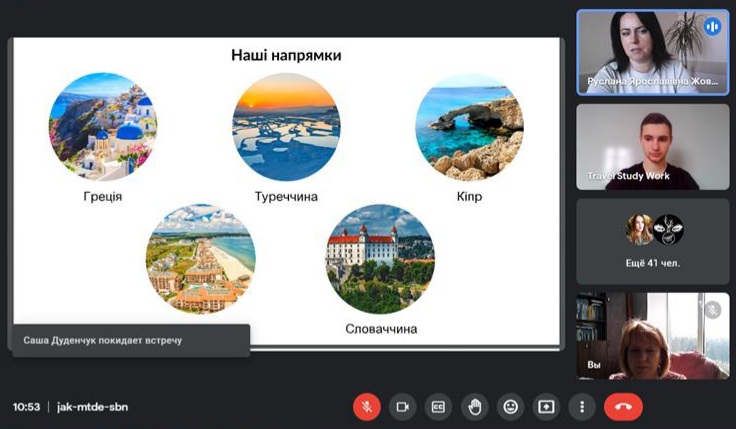Viewport: 736px width, 429px height.
Task: Open the emoji reactions picker
Action: (511, 407)
